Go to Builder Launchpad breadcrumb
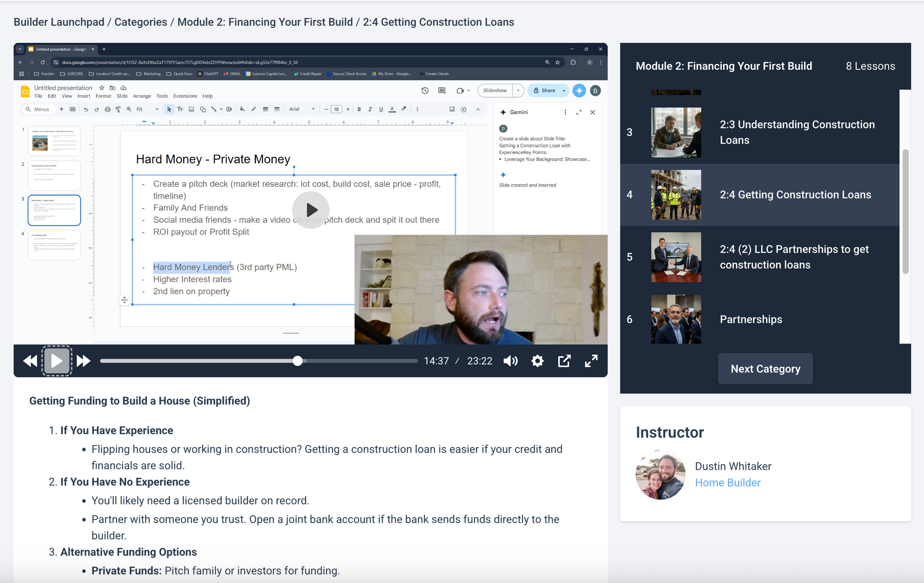Screen dimensions: 924x583 (59, 22)
